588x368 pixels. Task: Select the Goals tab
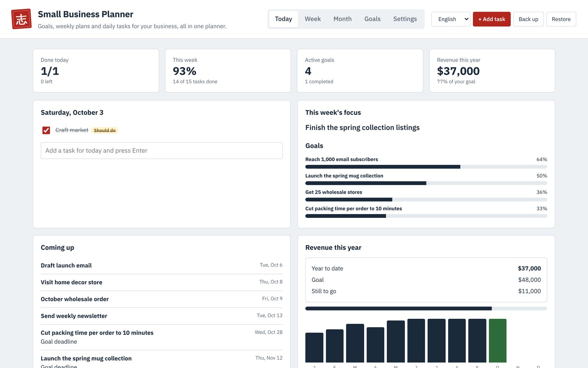373,19
